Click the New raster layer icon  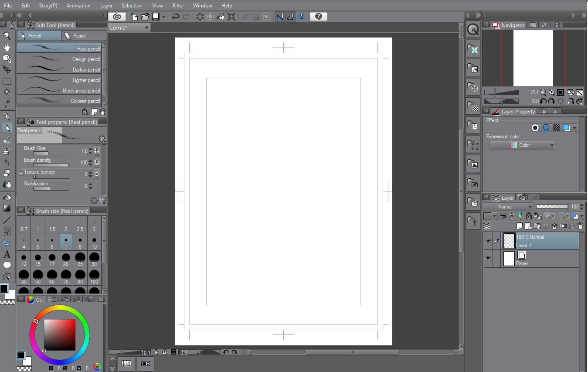520,225
